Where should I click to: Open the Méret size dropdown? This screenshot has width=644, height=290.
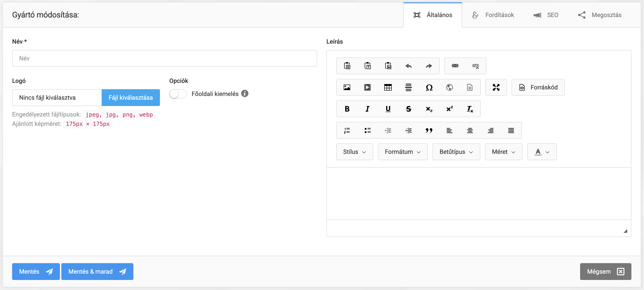pyautogui.click(x=503, y=152)
